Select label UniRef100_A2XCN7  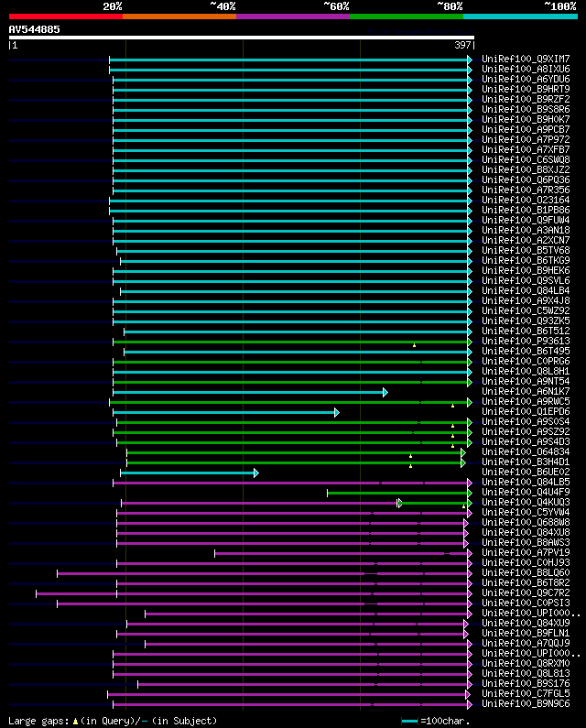tap(526, 241)
